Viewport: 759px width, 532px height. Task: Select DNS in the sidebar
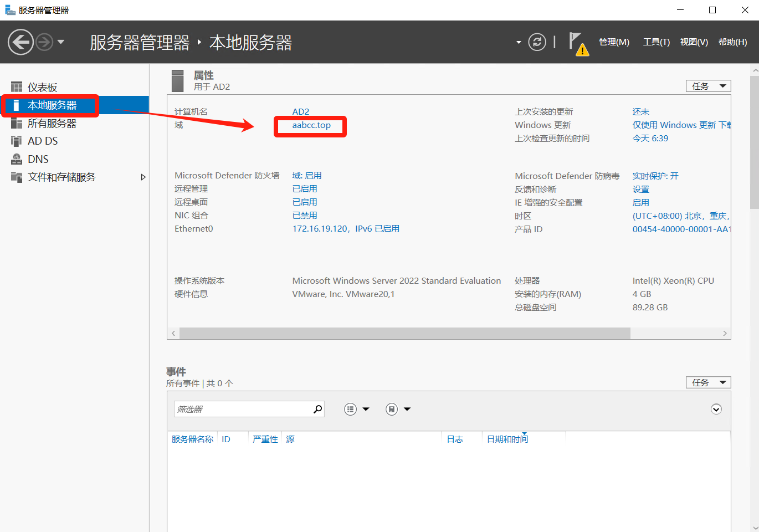coord(38,159)
